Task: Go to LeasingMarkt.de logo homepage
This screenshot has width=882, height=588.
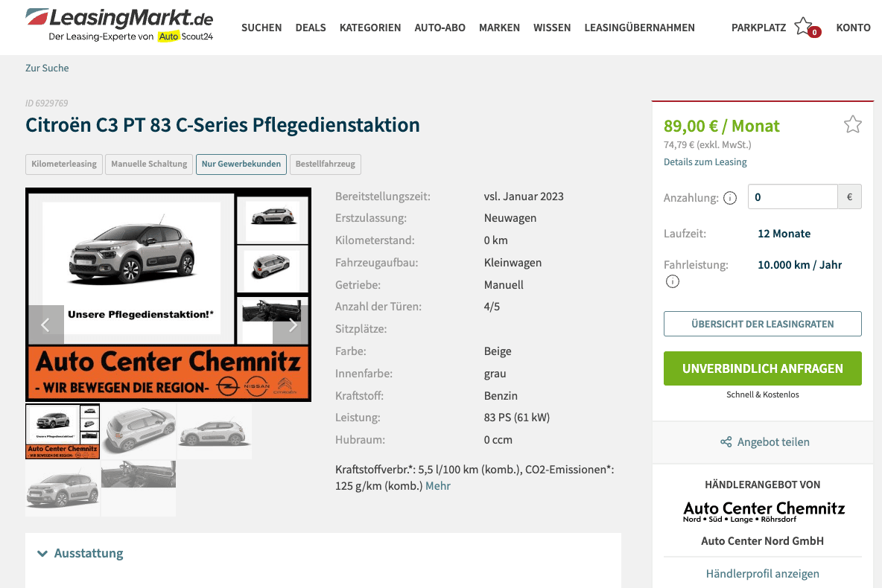Action: (x=119, y=25)
